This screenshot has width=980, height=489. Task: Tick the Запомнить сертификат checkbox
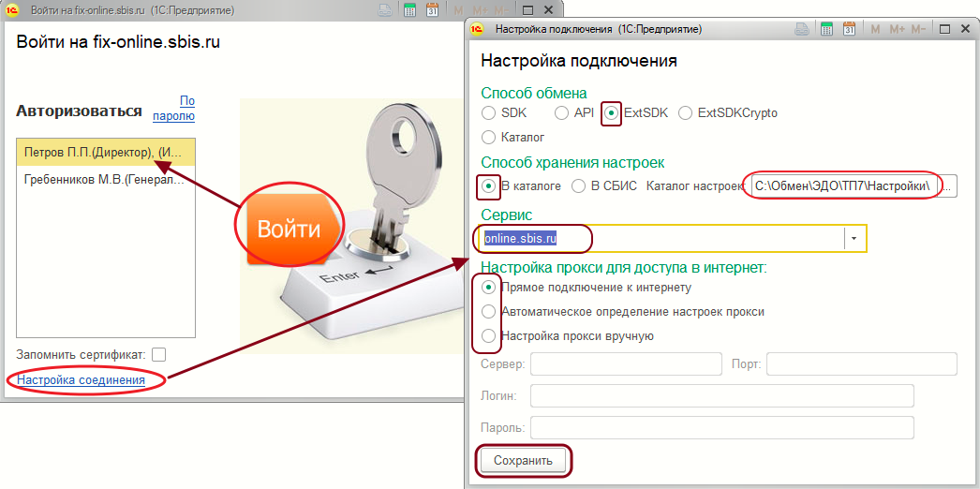(159, 354)
